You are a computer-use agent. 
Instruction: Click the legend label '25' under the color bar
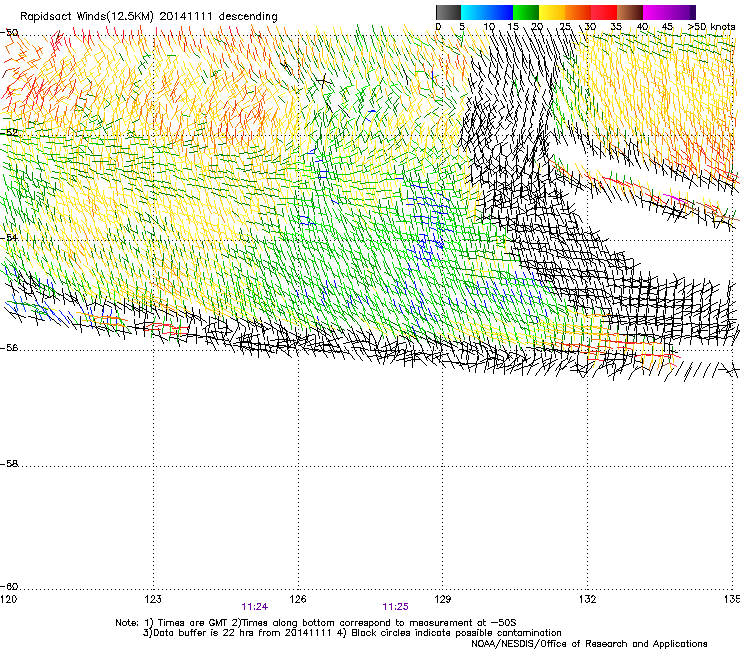[565, 27]
